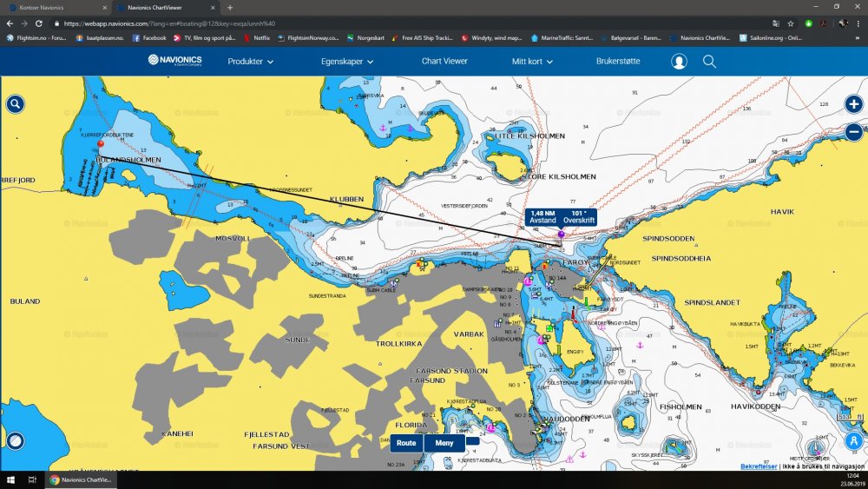Open the chart search magnifier button
Image resolution: width=868 pixels, height=489 pixels.
[16, 103]
